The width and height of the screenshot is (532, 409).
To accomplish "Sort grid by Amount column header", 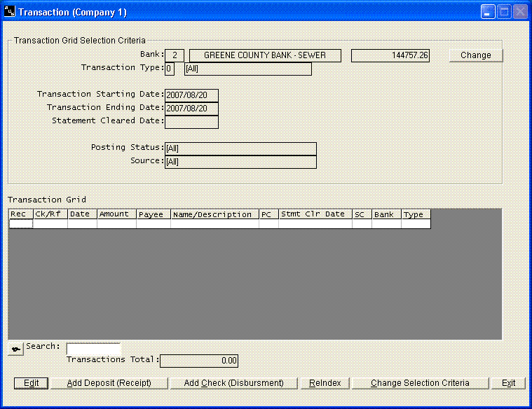I will [x=116, y=214].
